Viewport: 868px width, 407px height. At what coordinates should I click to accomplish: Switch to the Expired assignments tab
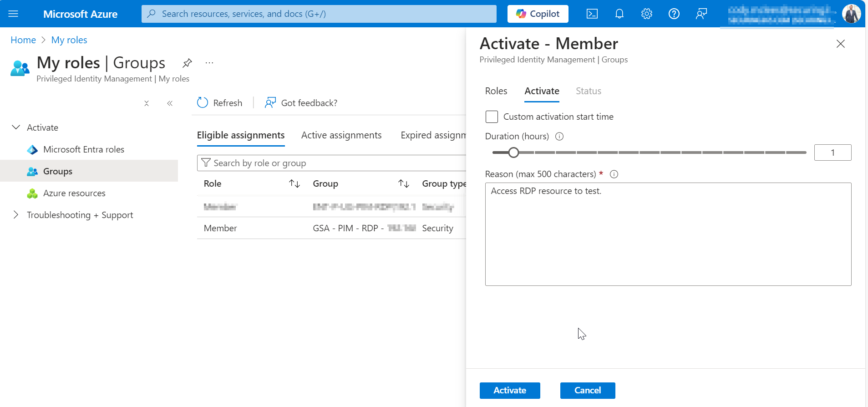(433, 135)
